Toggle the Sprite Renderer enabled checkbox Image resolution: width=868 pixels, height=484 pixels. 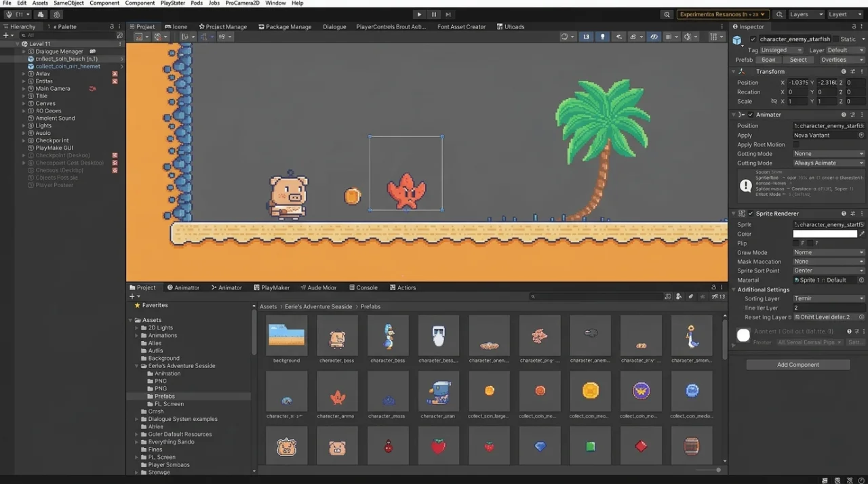(x=751, y=214)
